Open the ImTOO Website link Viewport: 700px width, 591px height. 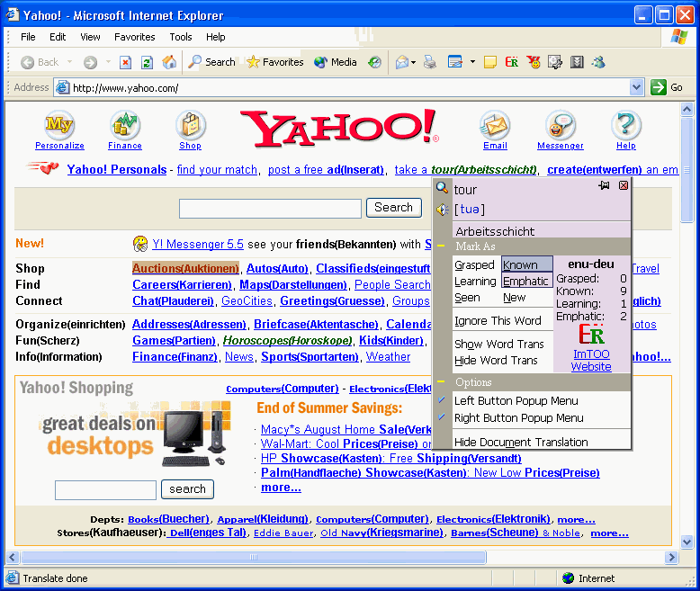pos(591,360)
